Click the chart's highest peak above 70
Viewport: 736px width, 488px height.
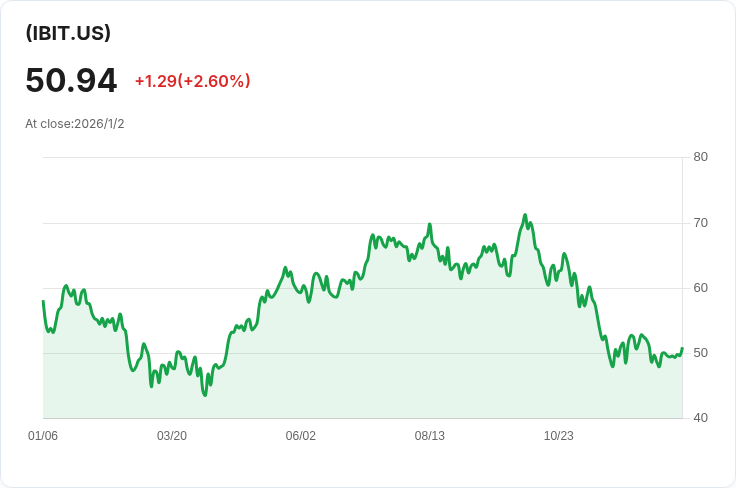point(525,215)
